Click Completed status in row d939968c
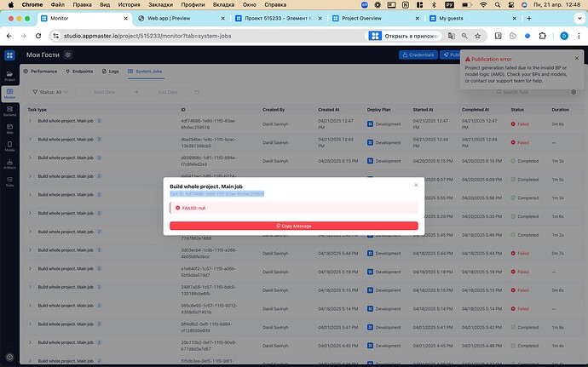The width and height of the screenshot is (588, 367). point(525,161)
